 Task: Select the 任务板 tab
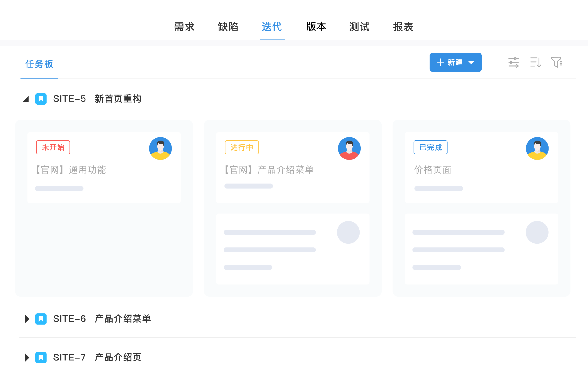[39, 64]
